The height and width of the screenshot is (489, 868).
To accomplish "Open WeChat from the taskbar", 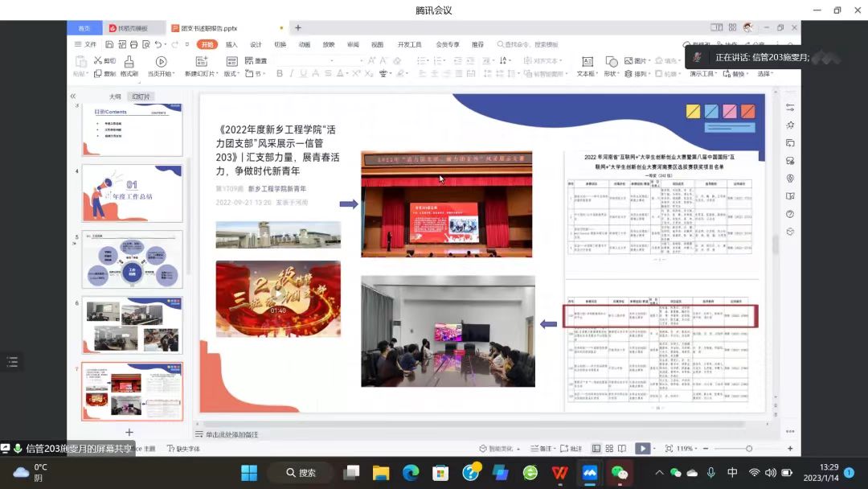I will point(619,473).
